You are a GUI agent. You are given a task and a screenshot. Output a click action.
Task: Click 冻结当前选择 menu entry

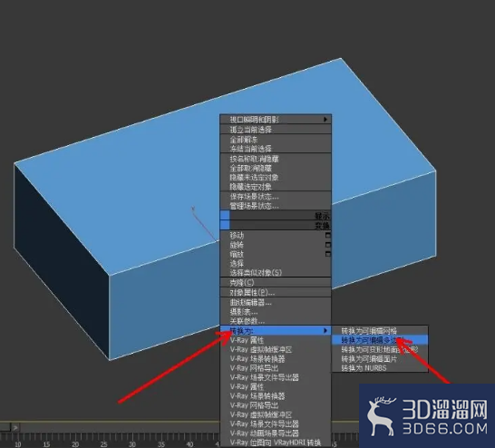point(276,149)
